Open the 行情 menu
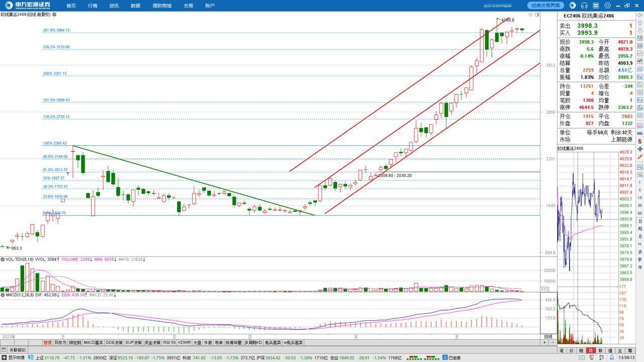The image size is (644, 362). click(x=93, y=6)
